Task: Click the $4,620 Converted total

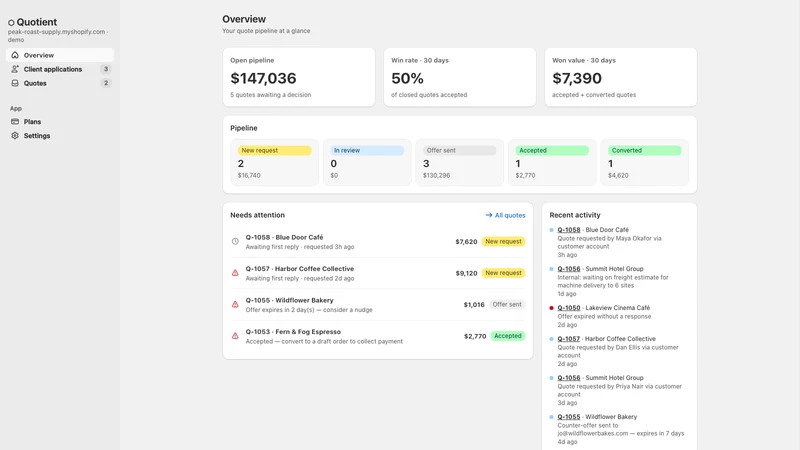Action: [618, 176]
